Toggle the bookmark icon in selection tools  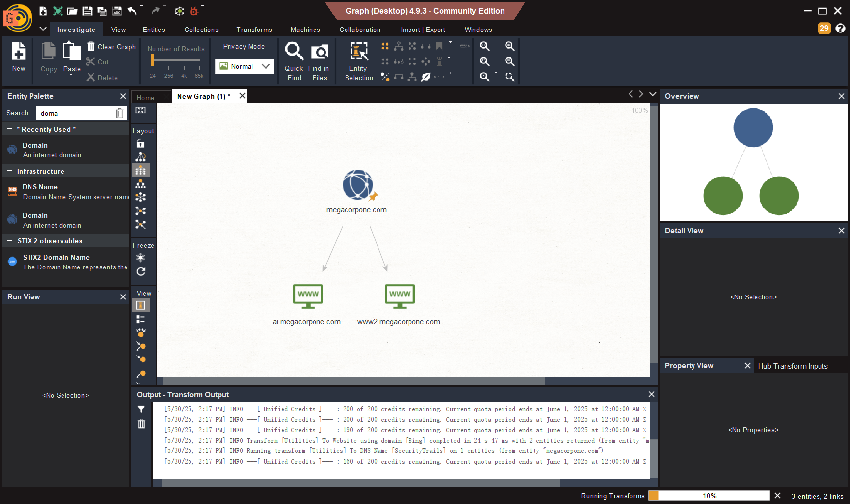point(439,46)
